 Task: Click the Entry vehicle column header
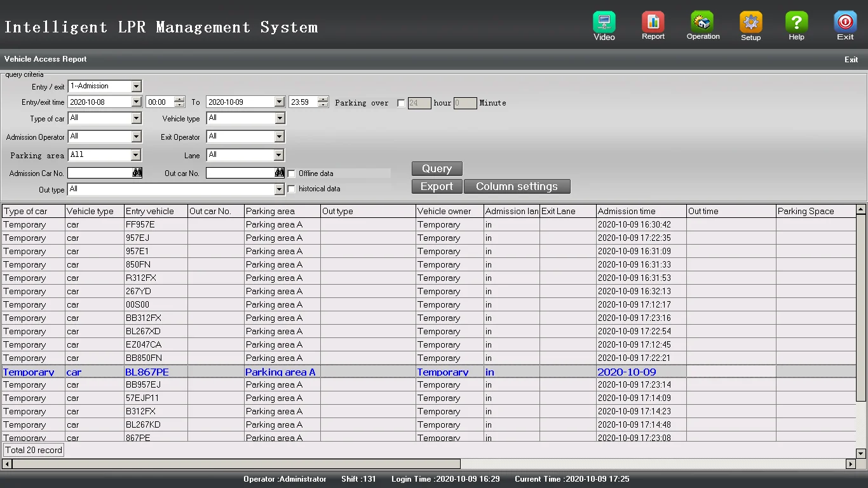coord(155,211)
